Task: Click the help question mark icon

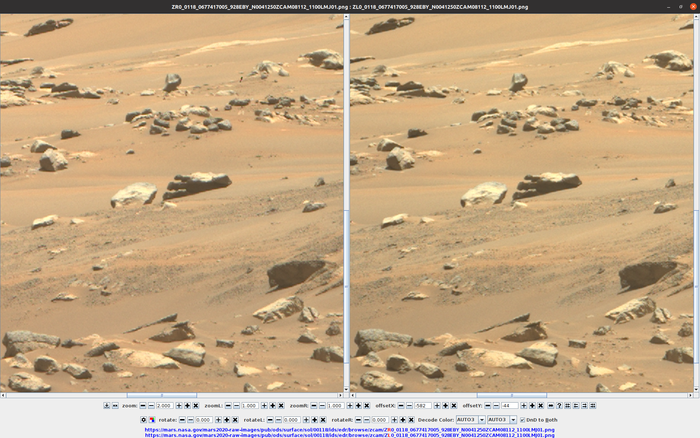Action: (559, 405)
